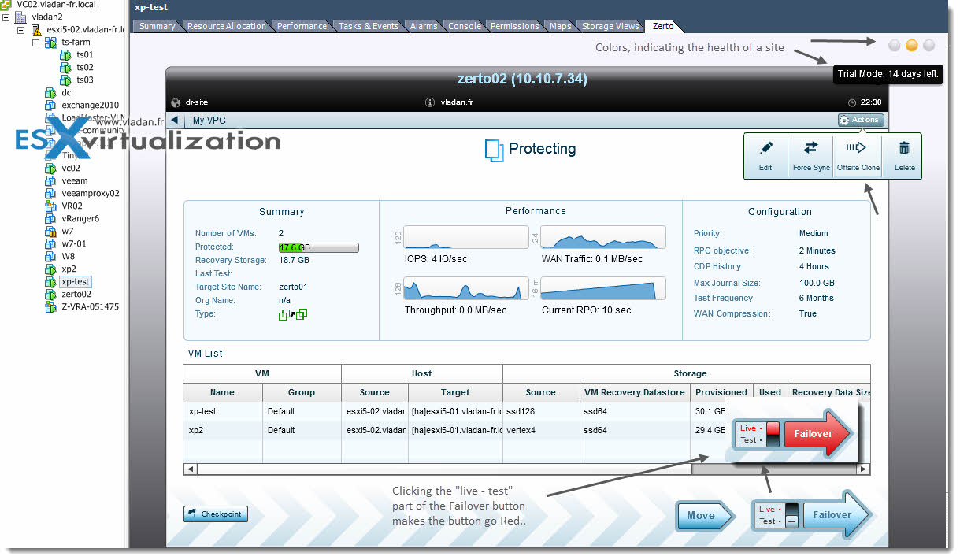Click the vladan2 datacenter icon
960x560 pixels.
(x=21, y=17)
